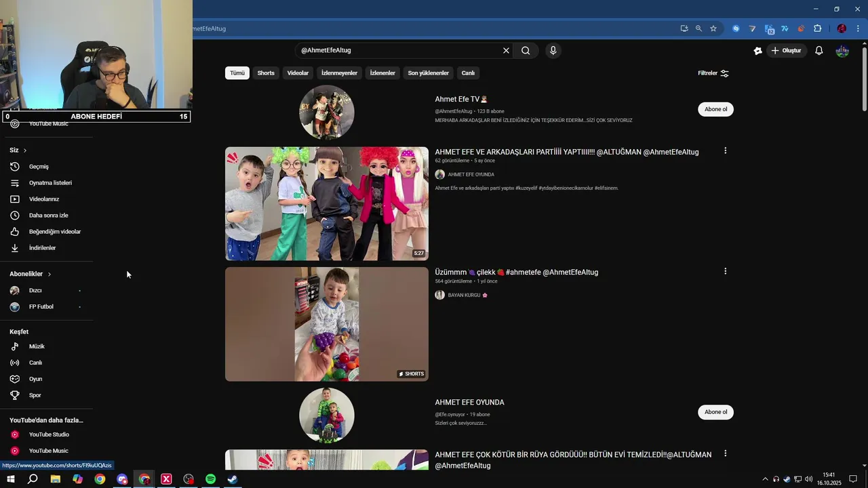The image size is (868, 488).
Task: Subscribe to the AHMET EFE OYUNDA channel
Action: [715, 412]
